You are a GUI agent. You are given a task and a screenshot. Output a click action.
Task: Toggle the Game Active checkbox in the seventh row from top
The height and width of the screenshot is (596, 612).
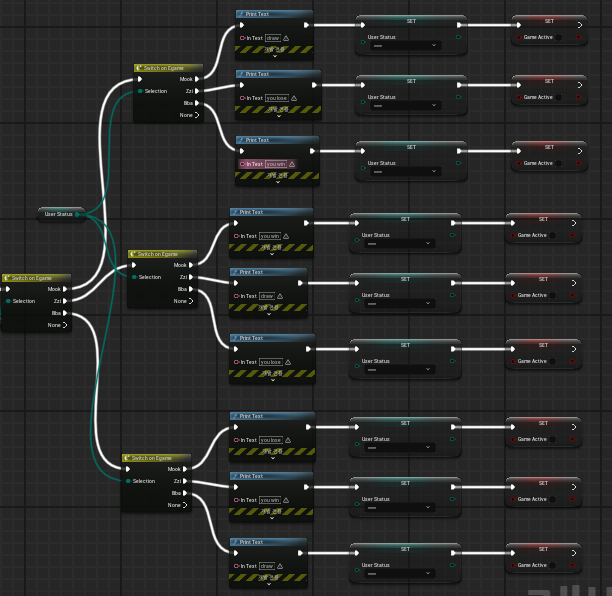point(553,439)
